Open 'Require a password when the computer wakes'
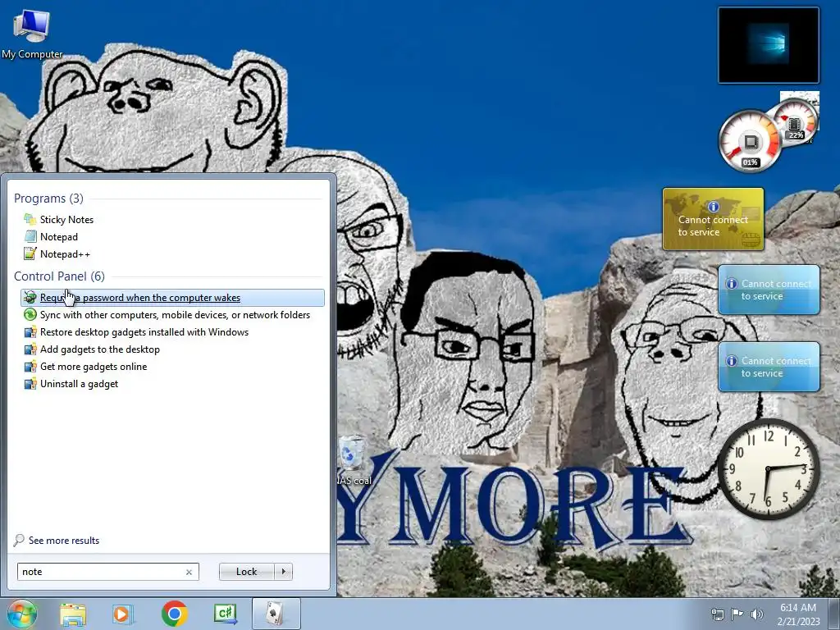Viewport: 840px width, 630px height. pyautogui.click(x=172, y=298)
